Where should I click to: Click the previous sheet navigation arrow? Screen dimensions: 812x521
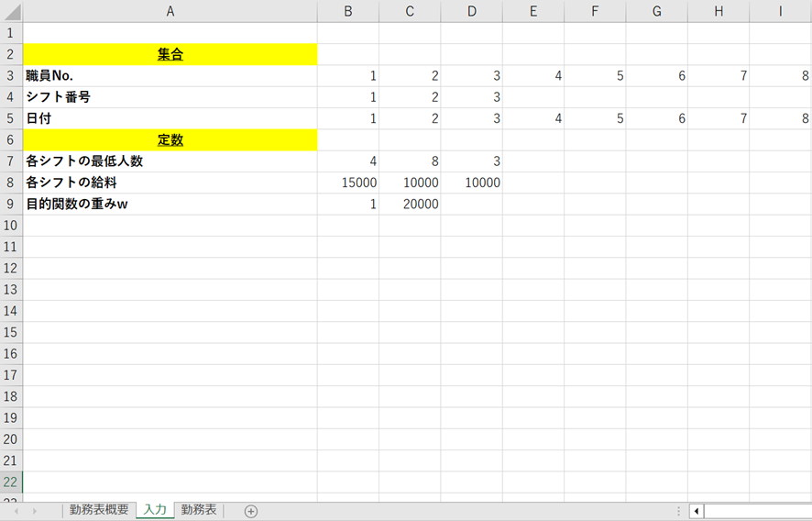click(x=17, y=511)
